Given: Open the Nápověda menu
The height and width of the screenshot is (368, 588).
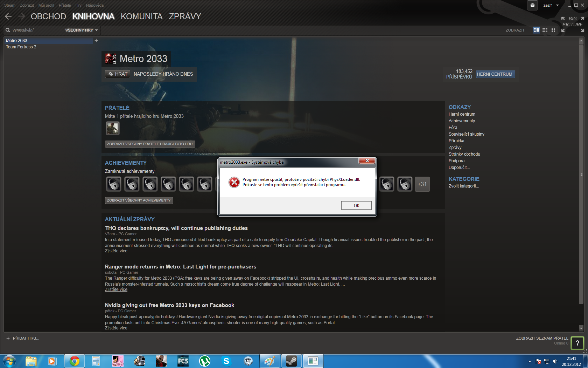Looking at the screenshot, I should [x=95, y=5].
